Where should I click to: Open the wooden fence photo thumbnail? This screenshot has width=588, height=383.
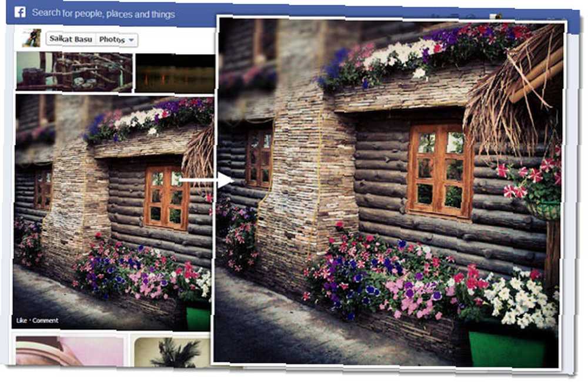coord(74,72)
